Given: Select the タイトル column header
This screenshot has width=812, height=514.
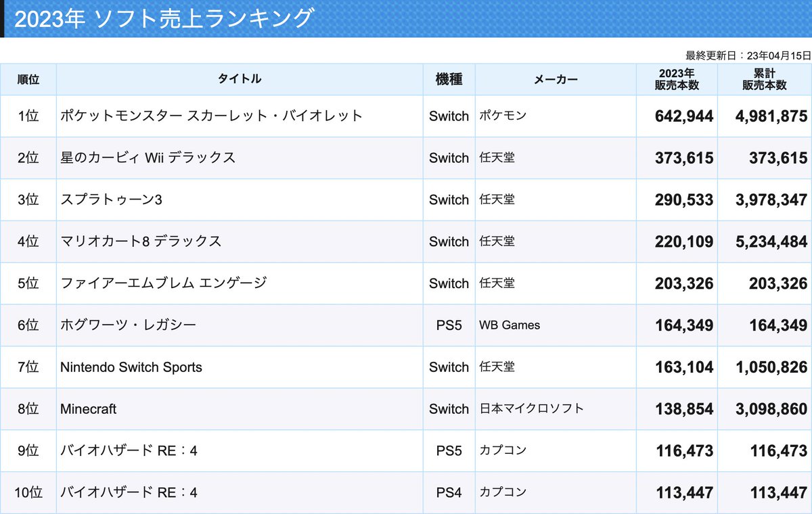Looking at the screenshot, I should [x=240, y=79].
